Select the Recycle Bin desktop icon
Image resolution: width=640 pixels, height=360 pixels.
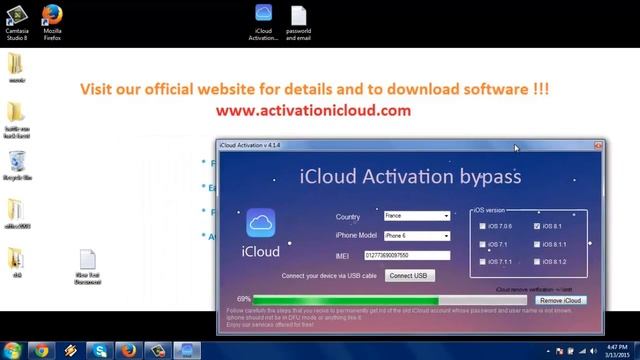pos(17,165)
